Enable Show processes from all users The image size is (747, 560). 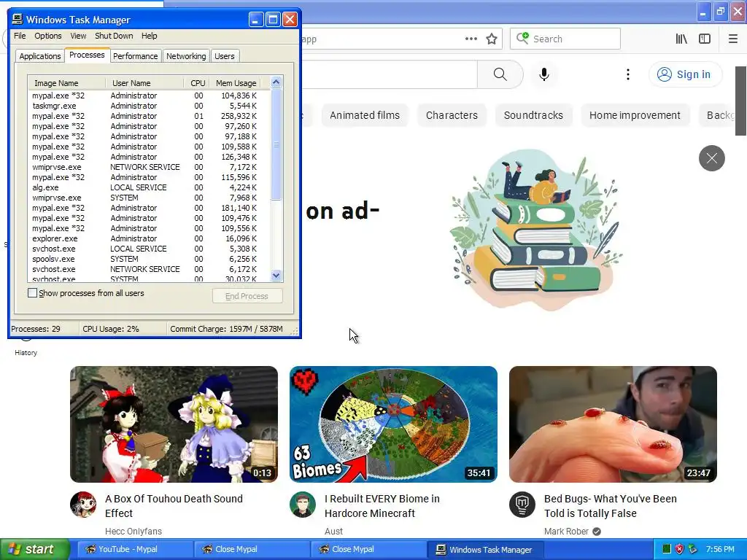pos(32,293)
